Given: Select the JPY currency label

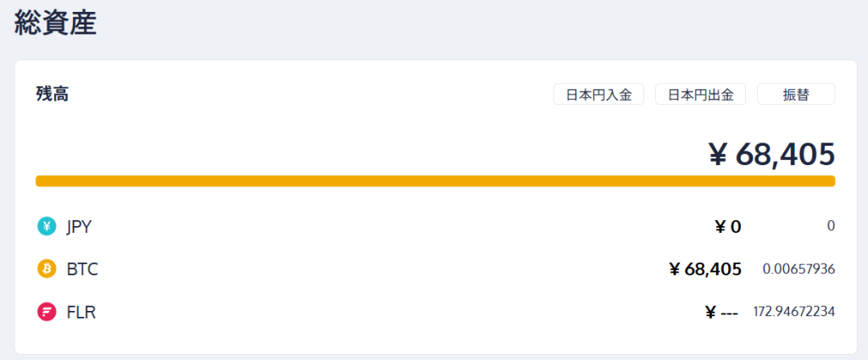Looking at the screenshot, I should coord(79,226).
